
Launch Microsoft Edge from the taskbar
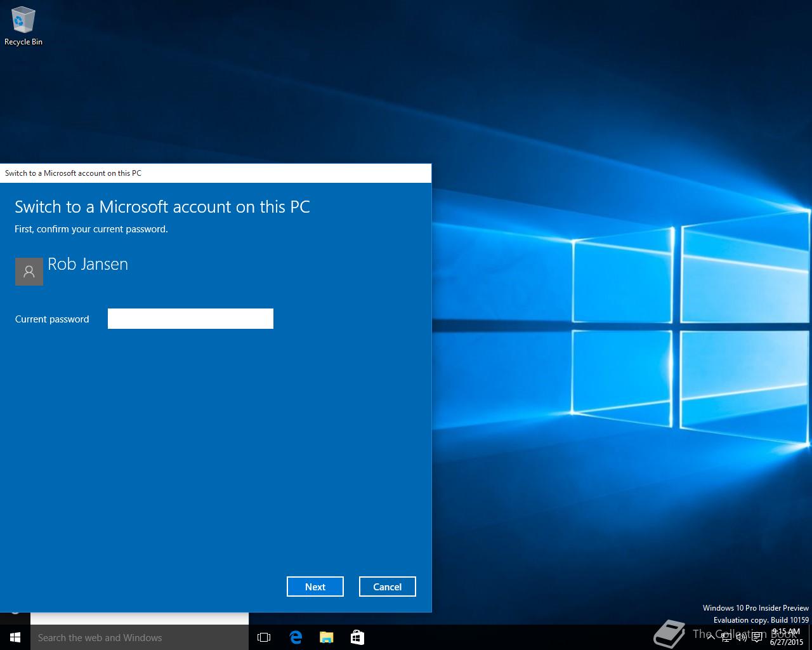[x=296, y=637]
